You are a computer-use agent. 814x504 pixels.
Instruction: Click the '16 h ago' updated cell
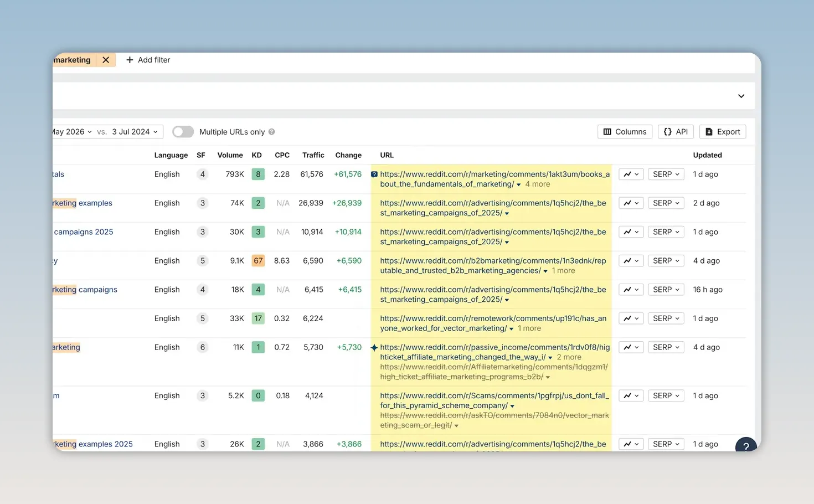[708, 290]
